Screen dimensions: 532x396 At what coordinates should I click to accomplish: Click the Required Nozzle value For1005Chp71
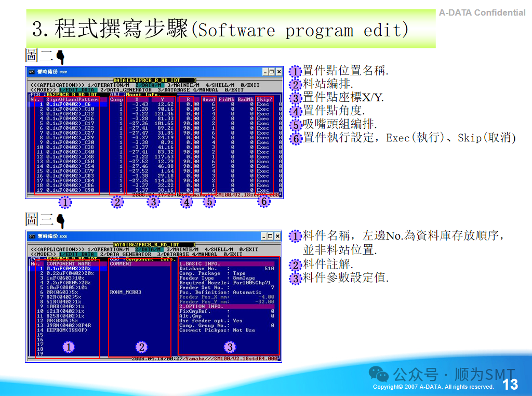coord(252,283)
